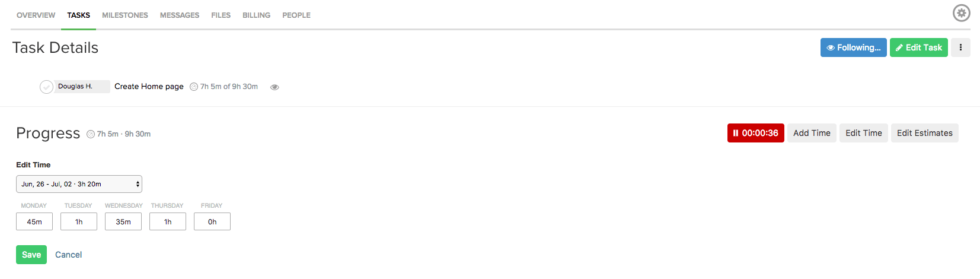Click the Edit Task button
The image size is (980, 279).
point(918,47)
